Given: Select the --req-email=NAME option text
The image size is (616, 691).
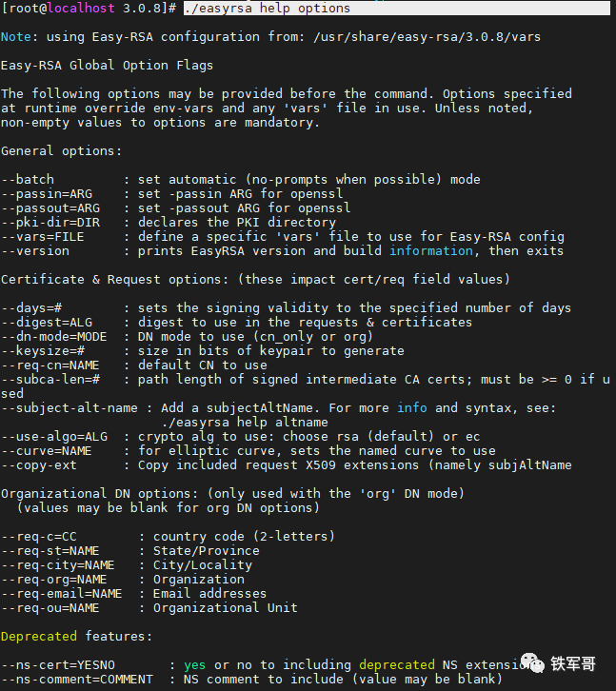Looking at the screenshot, I should click(62, 594).
